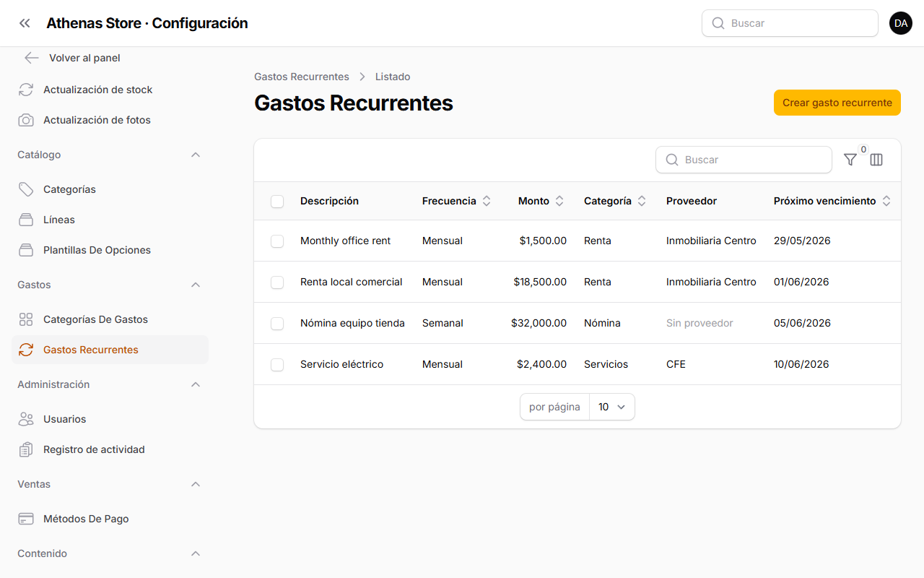Click the Categorías De Gastos grid icon
This screenshot has height=578, width=924.
[x=26, y=319]
